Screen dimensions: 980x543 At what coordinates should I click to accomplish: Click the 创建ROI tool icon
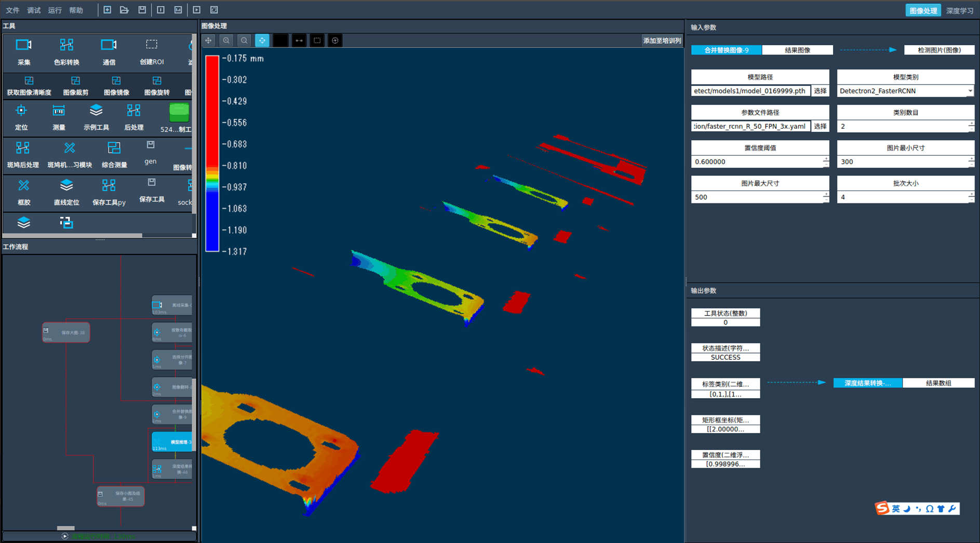click(151, 51)
